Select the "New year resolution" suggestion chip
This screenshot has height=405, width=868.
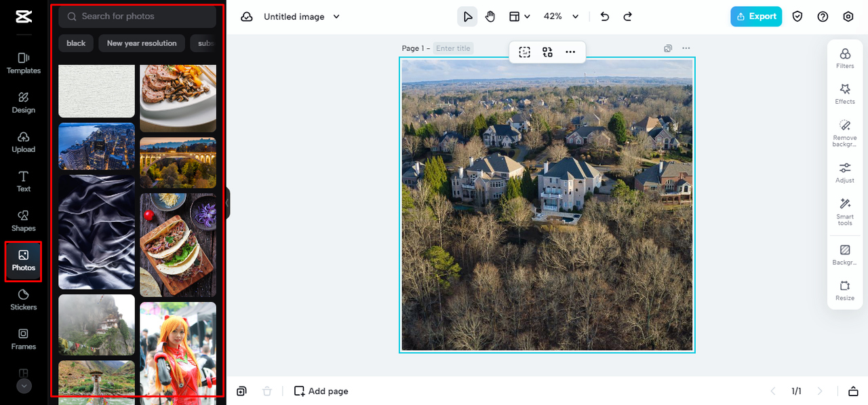[142, 43]
